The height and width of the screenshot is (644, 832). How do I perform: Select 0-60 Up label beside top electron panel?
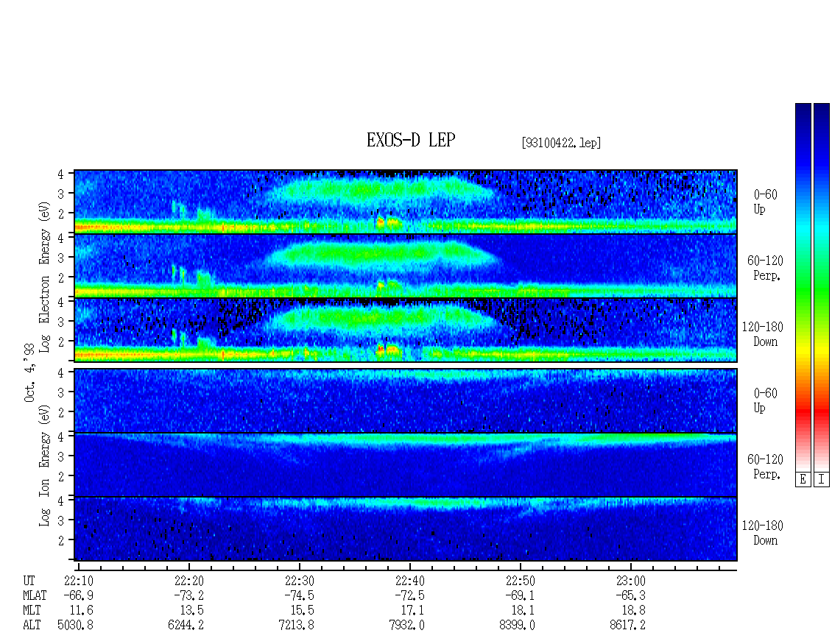(765, 202)
